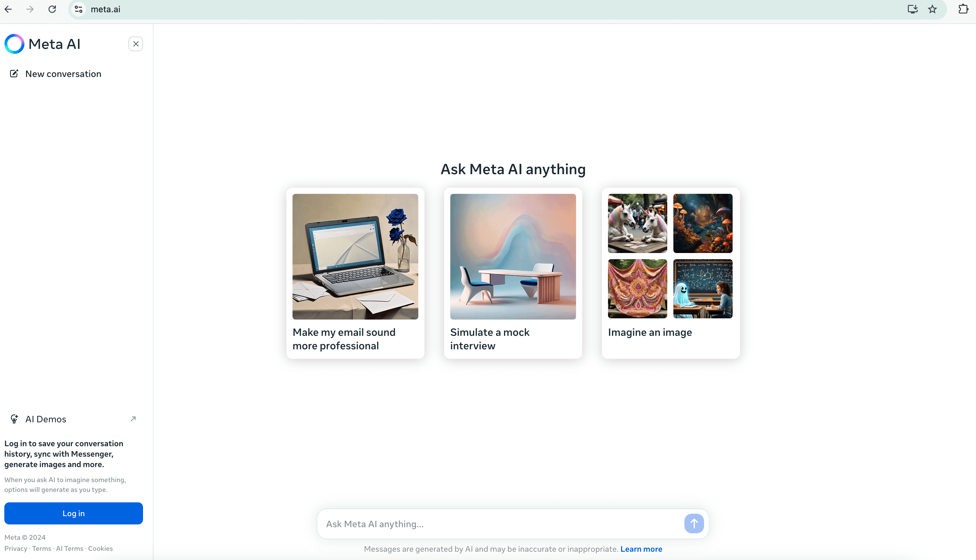Click the Terms link in footer
This screenshot has width=976, height=560.
(41, 549)
